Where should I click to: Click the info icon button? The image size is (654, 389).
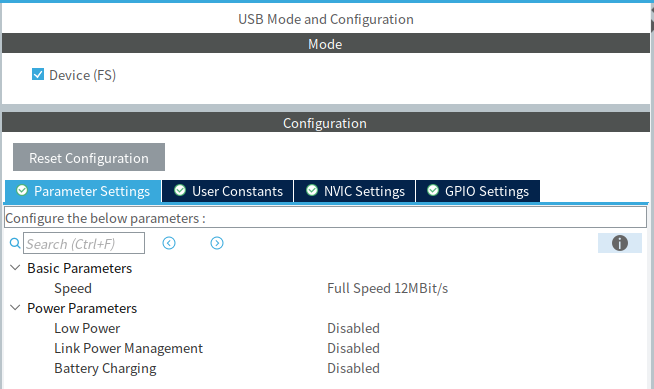(x=619, y=243)
